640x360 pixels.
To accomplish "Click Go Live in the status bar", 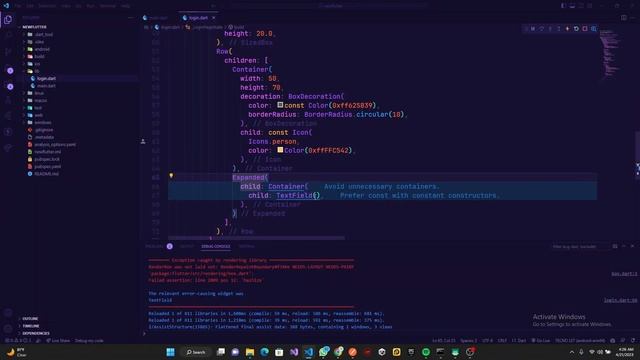I will [541, 340].
